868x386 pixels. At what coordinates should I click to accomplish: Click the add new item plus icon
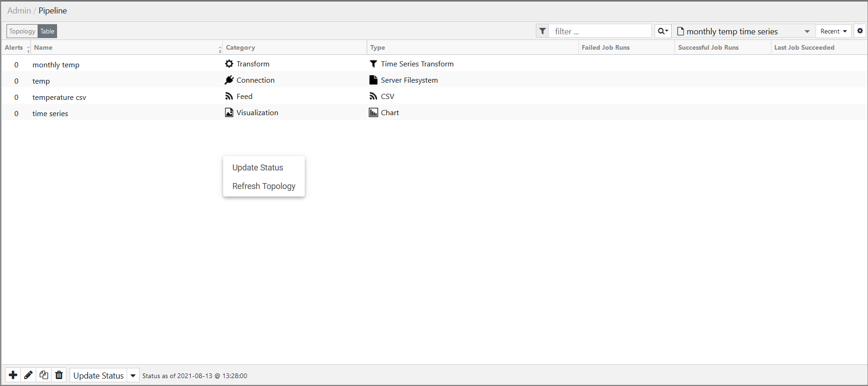click(13, 375)
